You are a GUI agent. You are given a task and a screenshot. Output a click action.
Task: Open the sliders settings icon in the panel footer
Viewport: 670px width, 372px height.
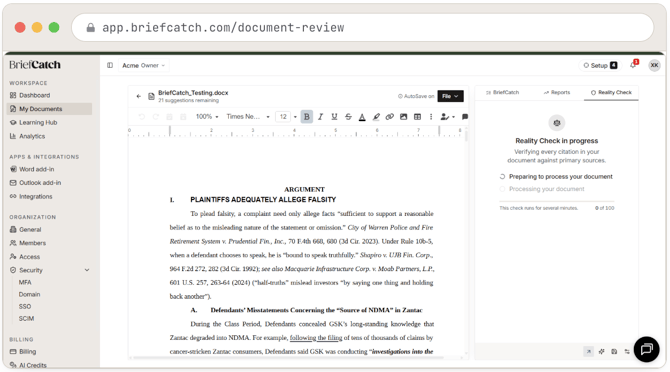click(627, 351)
